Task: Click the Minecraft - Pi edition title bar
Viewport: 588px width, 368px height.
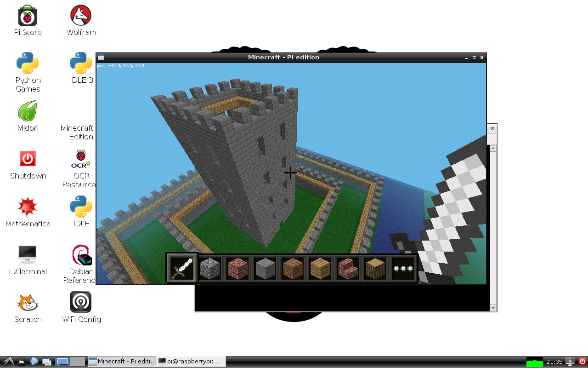Action: coord(283,57)
